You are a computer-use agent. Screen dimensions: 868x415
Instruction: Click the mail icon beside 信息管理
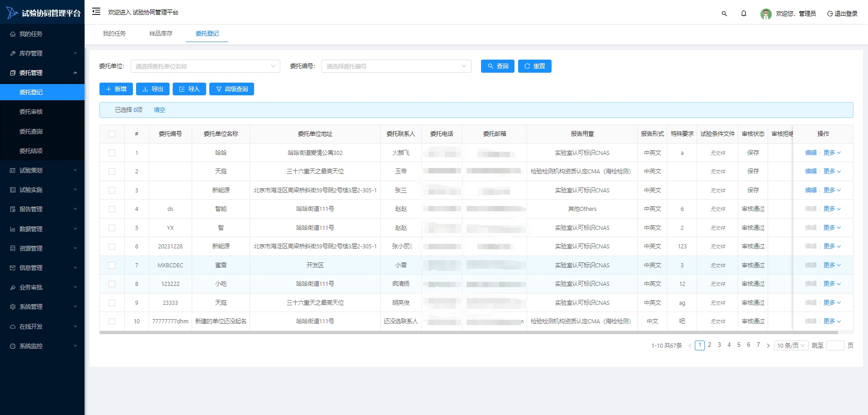click(13, 268)
